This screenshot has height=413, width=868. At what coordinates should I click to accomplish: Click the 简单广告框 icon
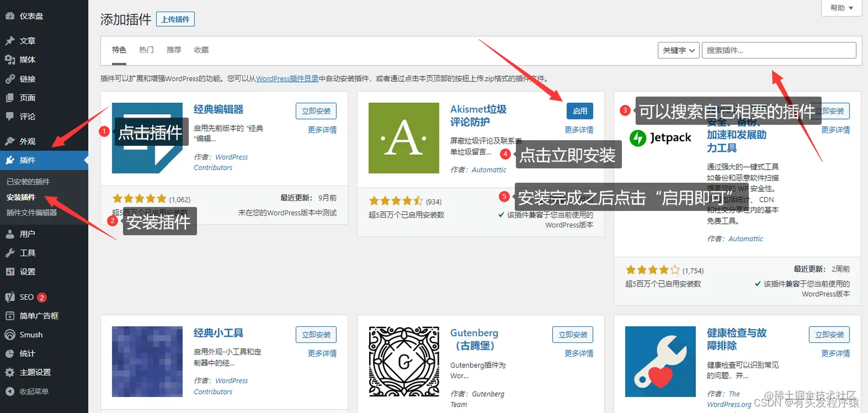coord(10,315)
